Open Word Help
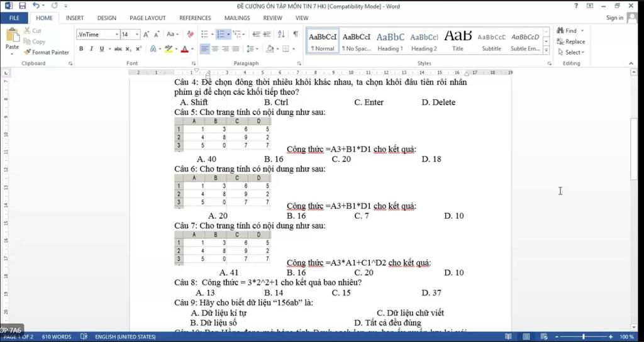The image size is (644, 342). click(576, 6)
